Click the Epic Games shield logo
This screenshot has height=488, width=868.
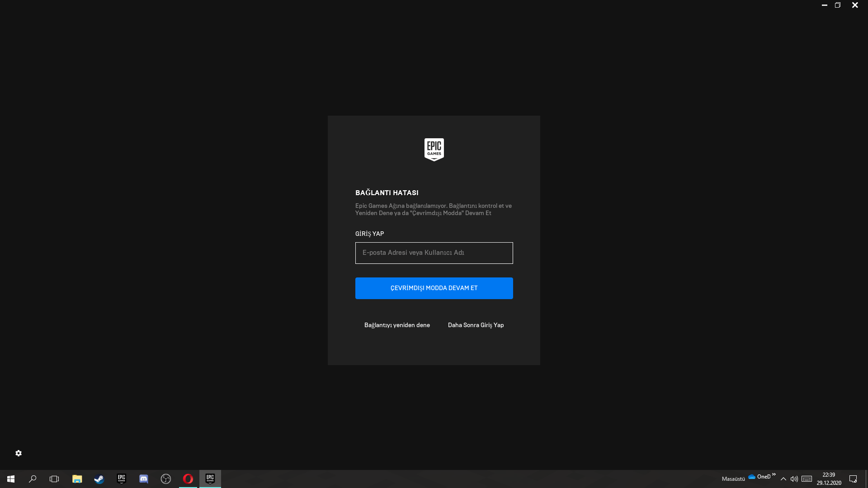coord(434,150)
